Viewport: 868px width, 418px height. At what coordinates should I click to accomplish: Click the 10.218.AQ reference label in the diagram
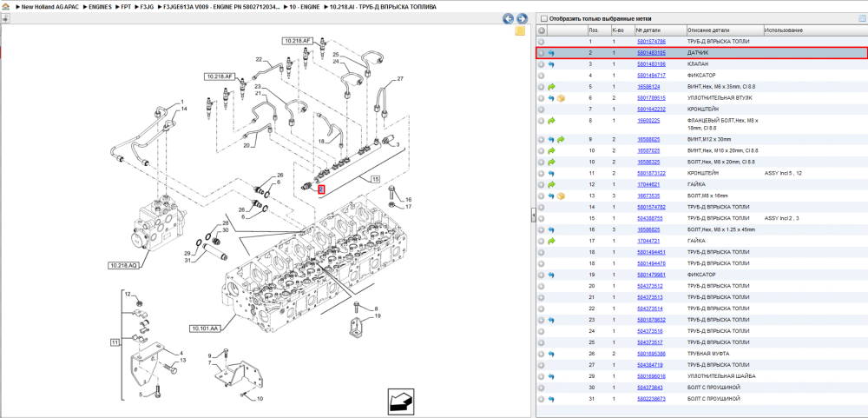(122, 266)
